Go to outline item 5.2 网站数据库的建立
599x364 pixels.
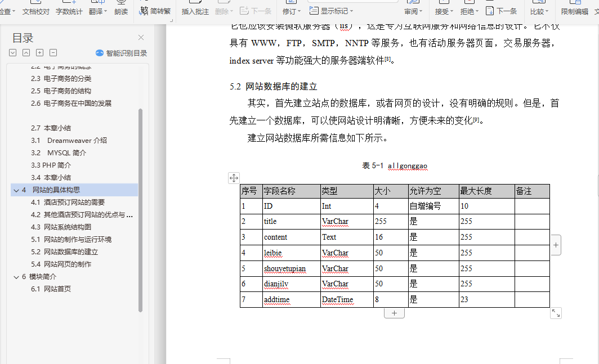64,252
